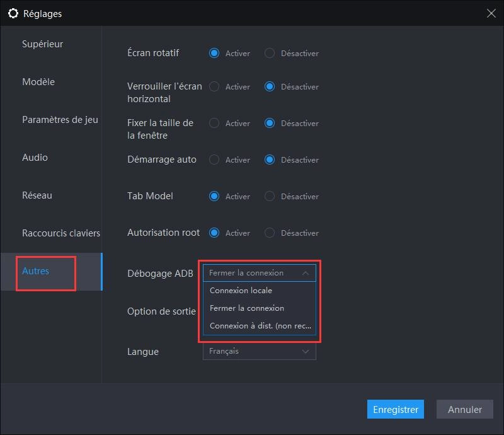
Task: Enable Fixer la taille de la fenêtre
Action: pyautogui.click(x=215, y=124)
